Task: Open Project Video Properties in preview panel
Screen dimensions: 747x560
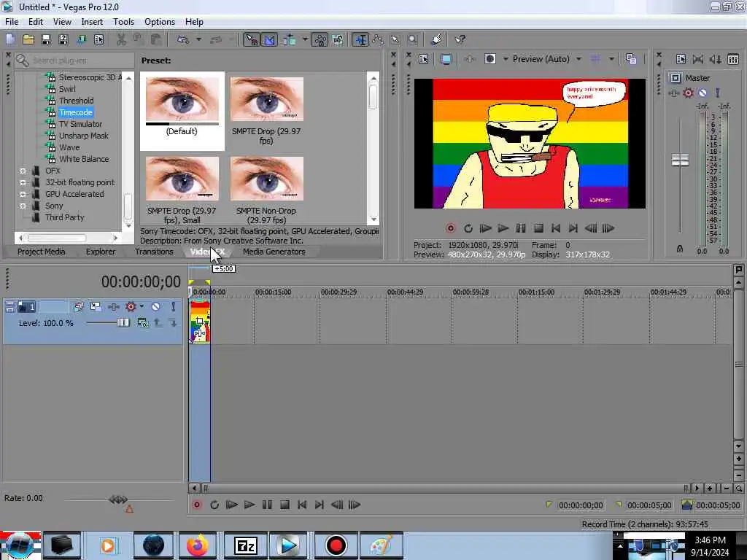Action: (424, 59)
